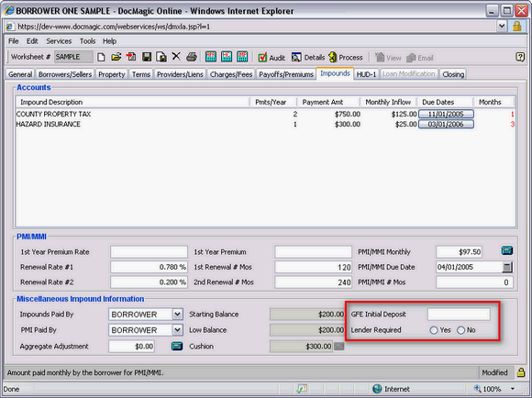Click the Aggregate Adjustment calculator icon
Viewport: 532px width, 398px height.
click(x=177, y=346)
